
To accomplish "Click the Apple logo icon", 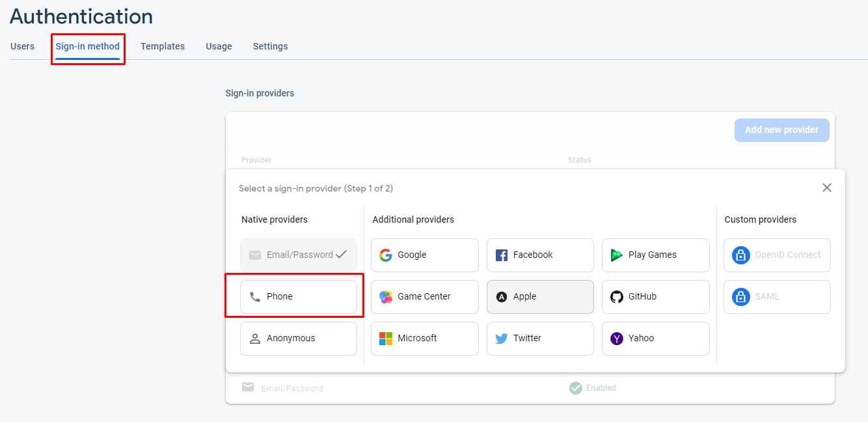I will [x=502, y=297].
